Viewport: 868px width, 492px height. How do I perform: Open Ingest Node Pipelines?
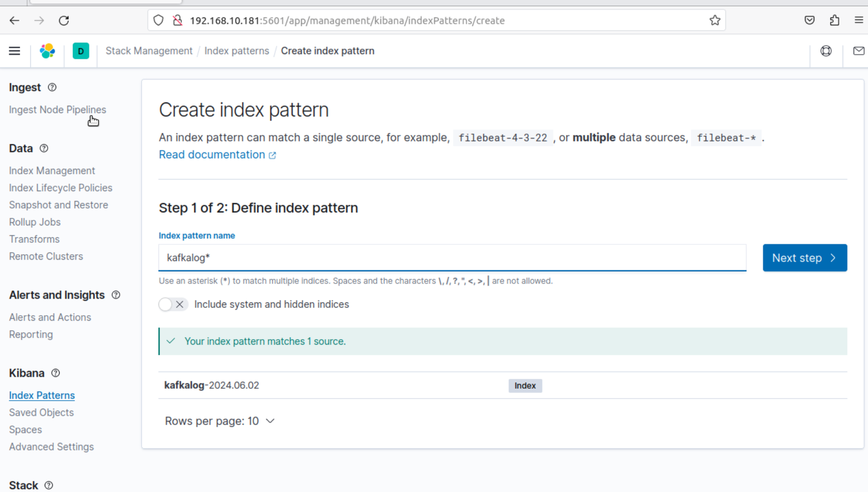[x=57, y=110]
